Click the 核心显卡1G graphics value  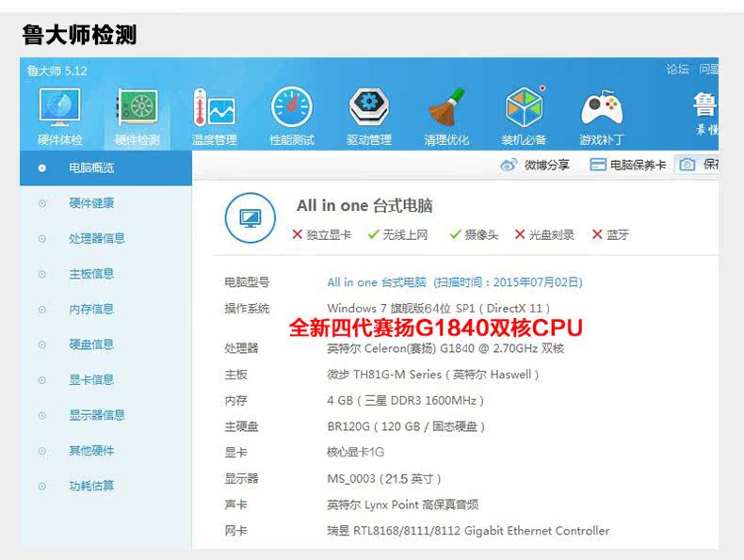[x=355, y=453]
